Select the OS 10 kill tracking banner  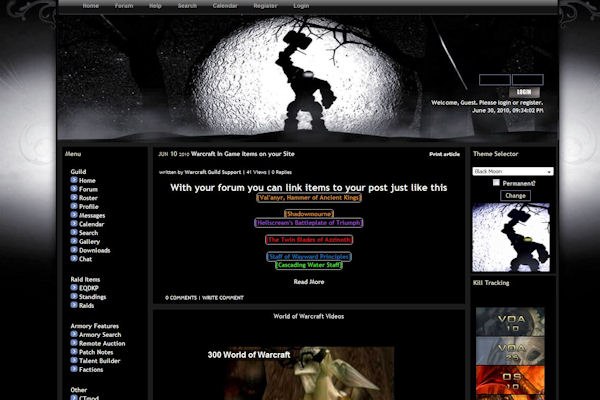(510, 380)
